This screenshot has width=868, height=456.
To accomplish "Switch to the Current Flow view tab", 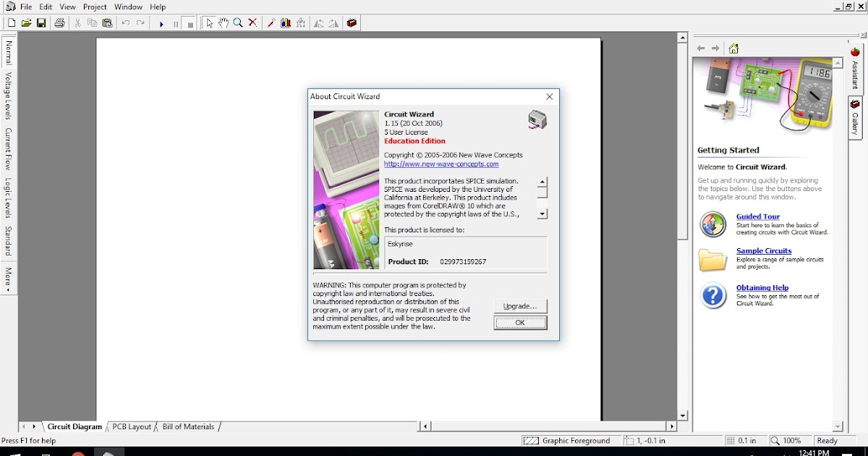I will [x=8, y=149].
